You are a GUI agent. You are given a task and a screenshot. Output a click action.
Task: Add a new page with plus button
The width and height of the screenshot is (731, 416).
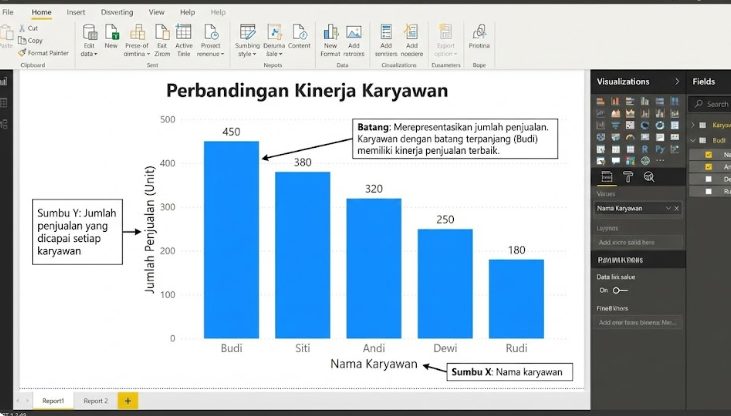pyautogui.click(x=127, y=400)
